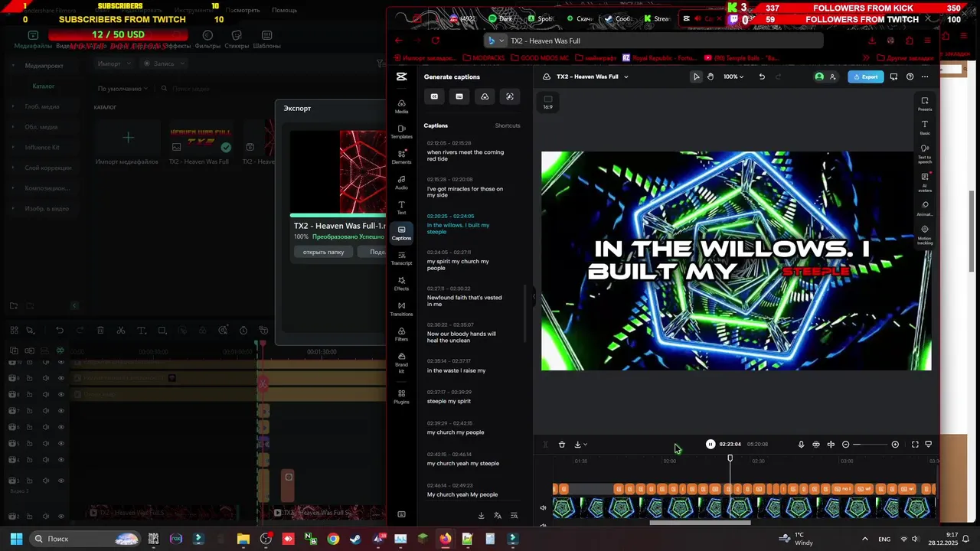The height and width of the screenshot is (551, 980).
Task: Open the Plugins panel in CapCut sidebar
Action: 401,396
